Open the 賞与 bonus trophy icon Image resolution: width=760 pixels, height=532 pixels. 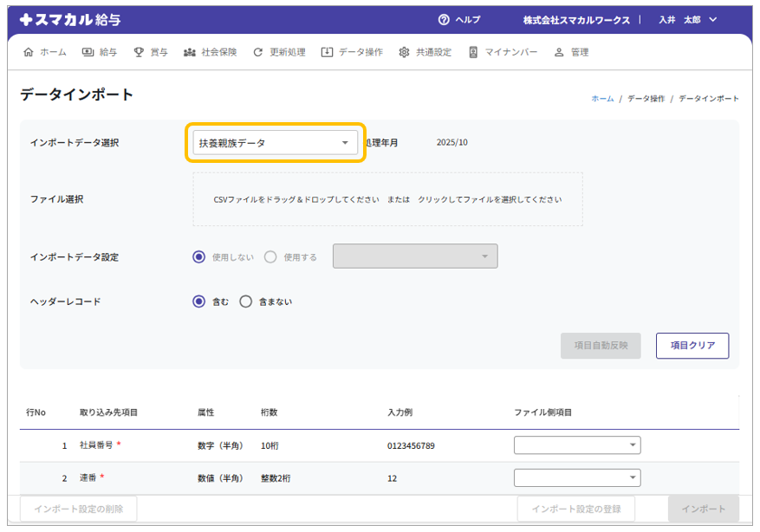pyautogui.click(x=139, y=52)
